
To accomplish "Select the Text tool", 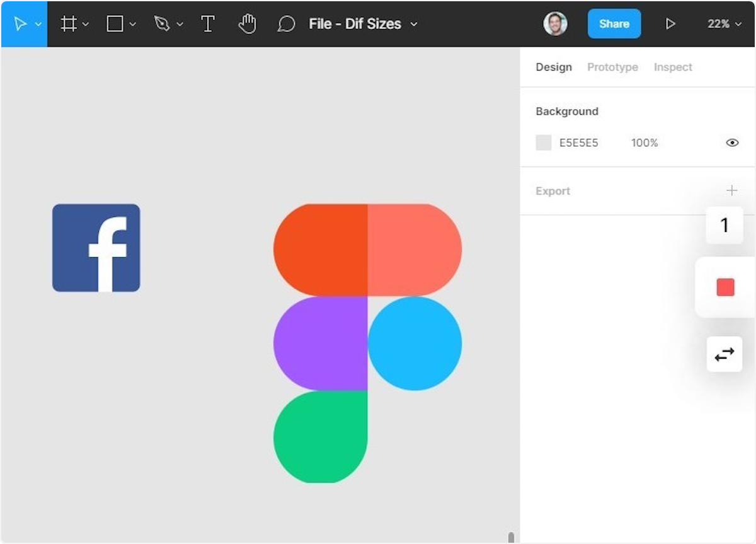I will click(208, 24).
